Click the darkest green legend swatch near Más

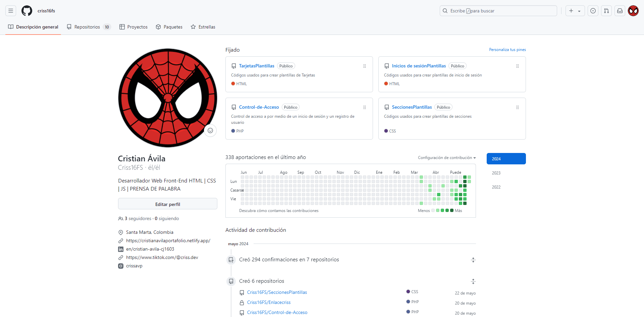pos(452,210)
